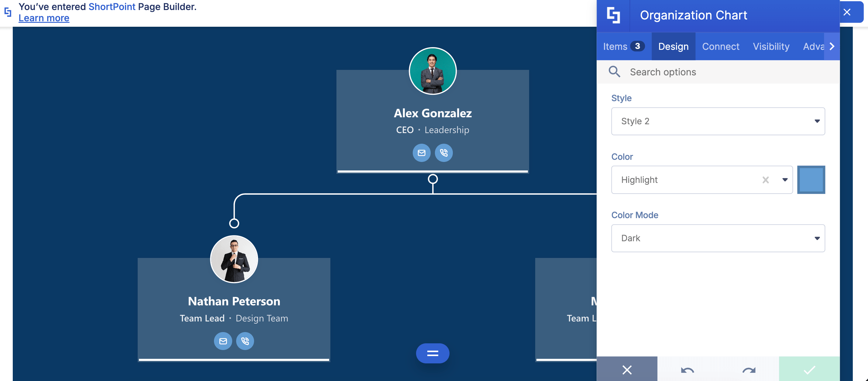Close the Organization Chart panel
This screenshot has width=868, height=381.
(x=847, y=12)
